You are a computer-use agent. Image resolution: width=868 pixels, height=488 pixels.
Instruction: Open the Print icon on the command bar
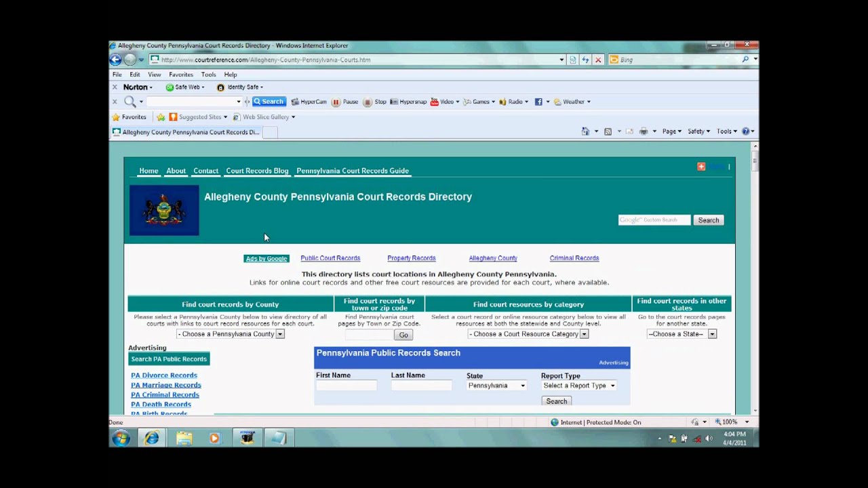(643, 131)
